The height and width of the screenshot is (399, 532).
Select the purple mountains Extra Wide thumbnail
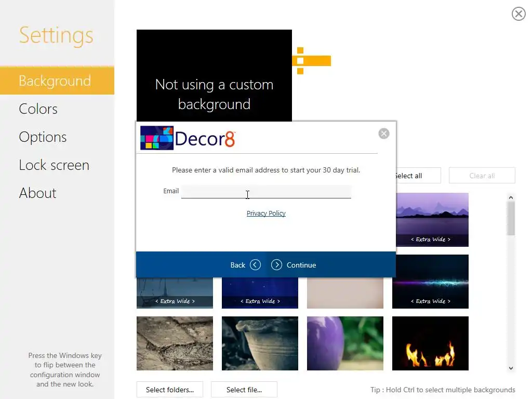(x=432, y=220)
